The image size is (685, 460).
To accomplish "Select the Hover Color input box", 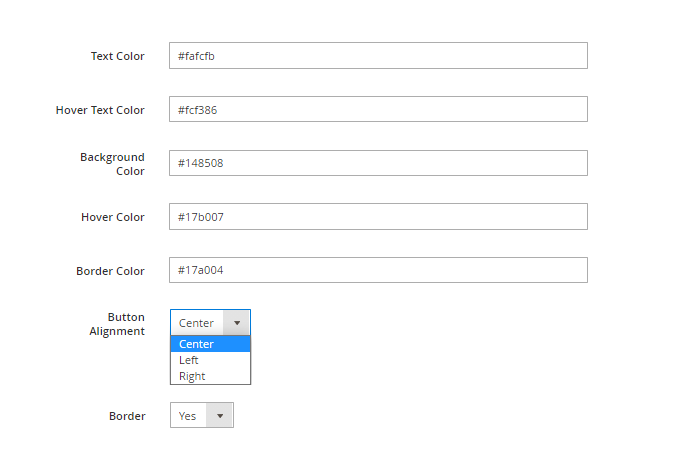I will coord(378,217).
